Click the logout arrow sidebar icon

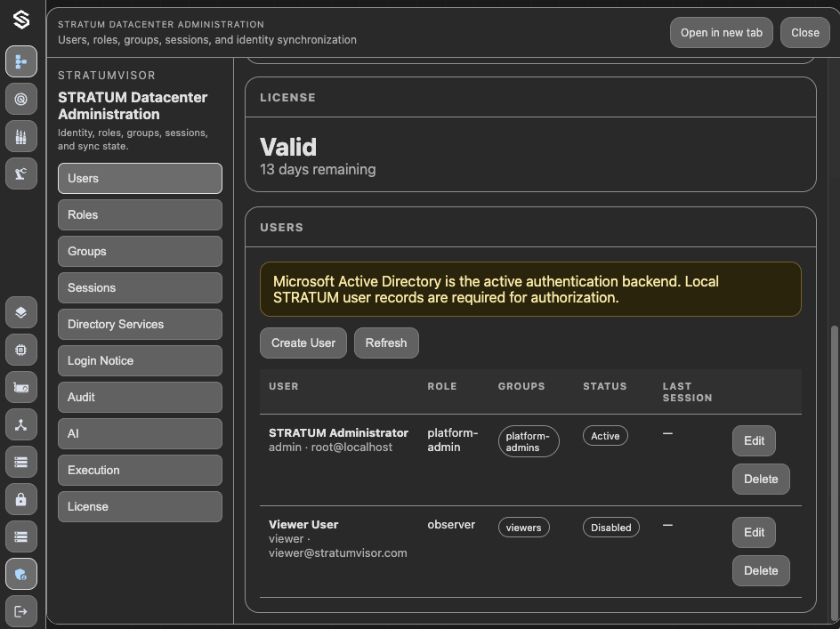point(21,611)
